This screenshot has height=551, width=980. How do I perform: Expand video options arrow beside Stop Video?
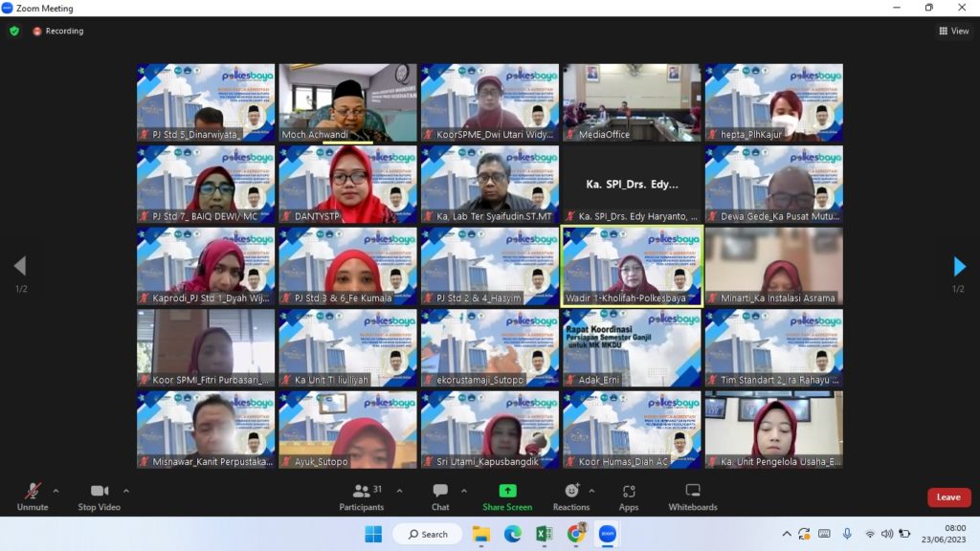coord(125,491)
